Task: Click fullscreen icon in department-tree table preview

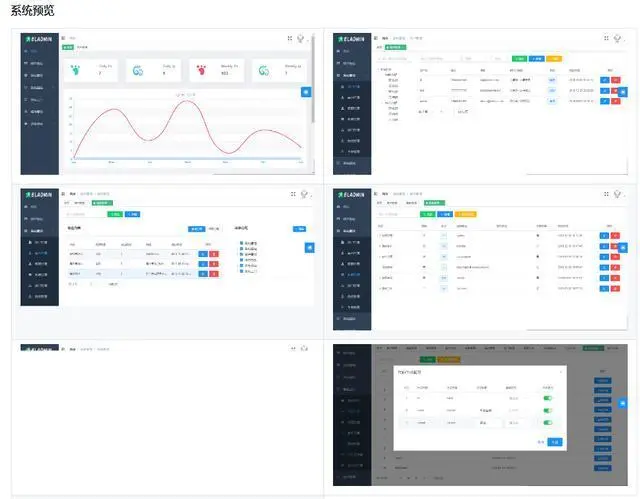Action: pos(606,38)
